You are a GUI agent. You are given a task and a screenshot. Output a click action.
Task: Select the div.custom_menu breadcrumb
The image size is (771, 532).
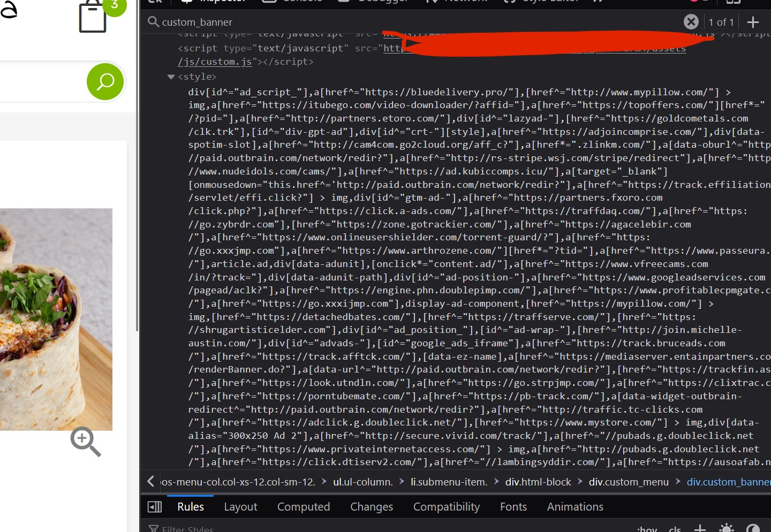[629, 482]
